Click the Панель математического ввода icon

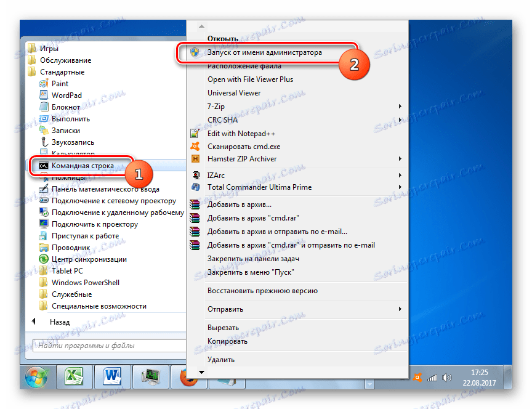44,189
